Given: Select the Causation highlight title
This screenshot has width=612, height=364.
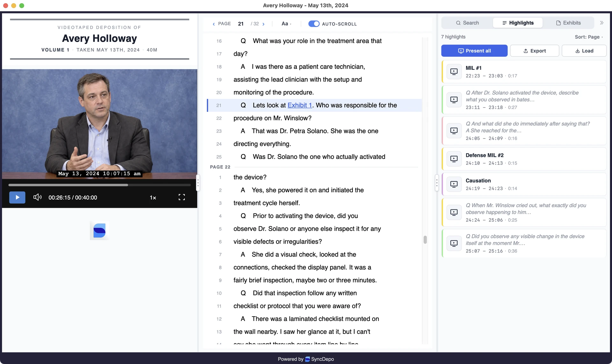Looking at the screenshot, I should (x=478, y=181).
